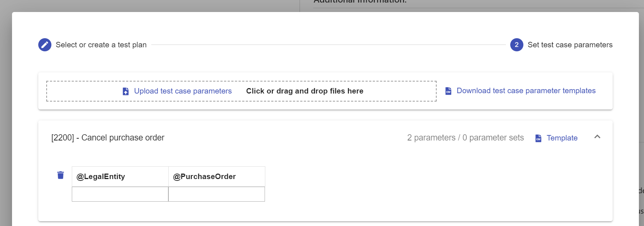Download test case parameter templates
The width and height of the screenshot is (644, 226).
pos(526,91)
